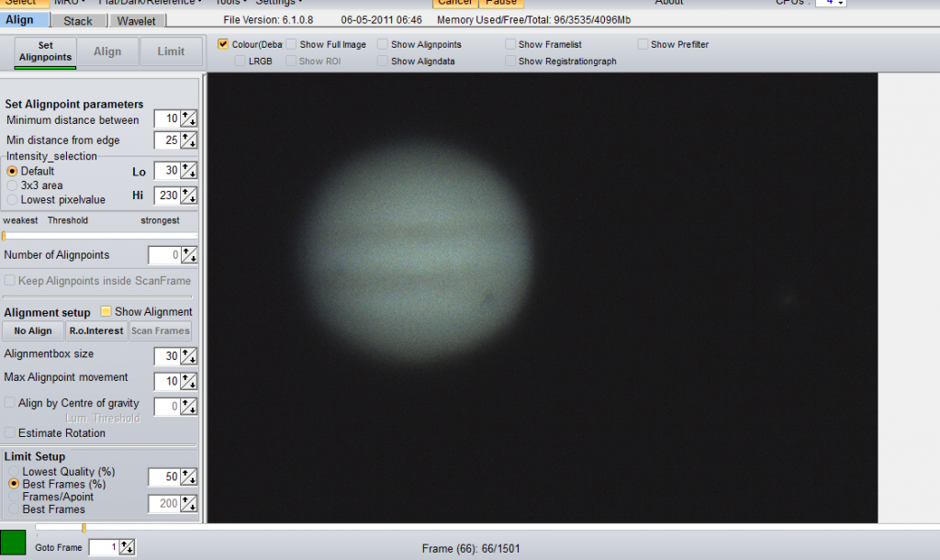Select the 3x3 area intensity option
The image size is (940, 560).
(x=10, y=185)
